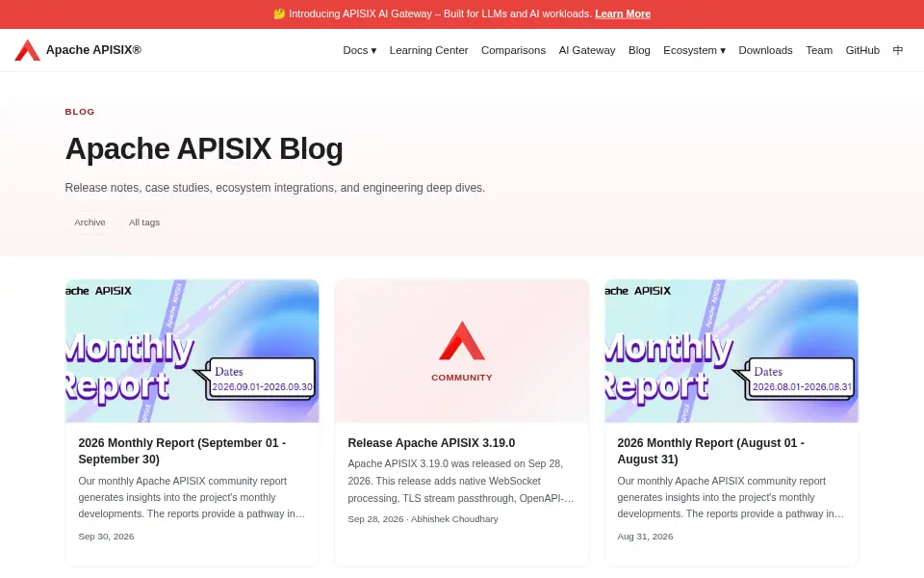
Task: Click the blog subtitle about release notes
Action: point(275,188)
